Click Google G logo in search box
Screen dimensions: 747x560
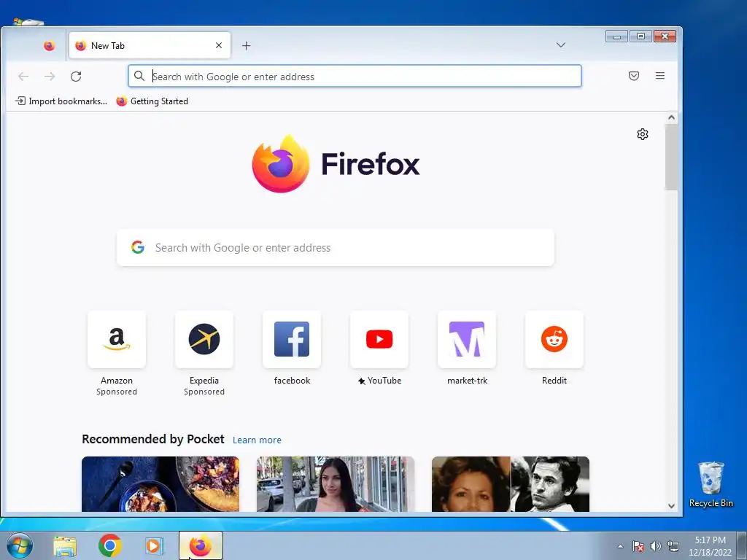pos(138,247)
